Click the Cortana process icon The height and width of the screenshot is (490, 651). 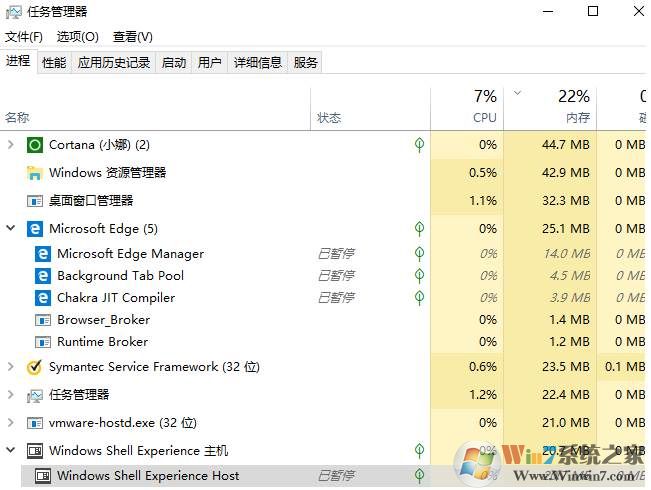[35, 145]
